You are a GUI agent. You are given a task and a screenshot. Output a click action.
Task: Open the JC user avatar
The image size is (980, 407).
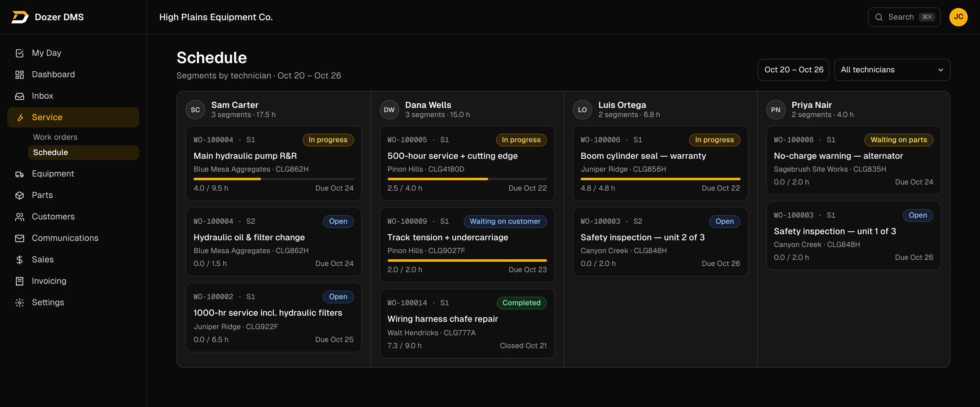coord(958,17)
